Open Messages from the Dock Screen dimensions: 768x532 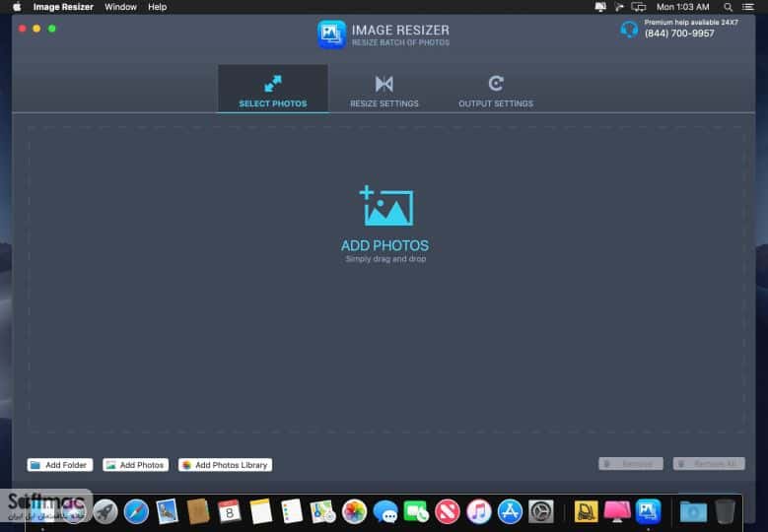pos(384,511)
